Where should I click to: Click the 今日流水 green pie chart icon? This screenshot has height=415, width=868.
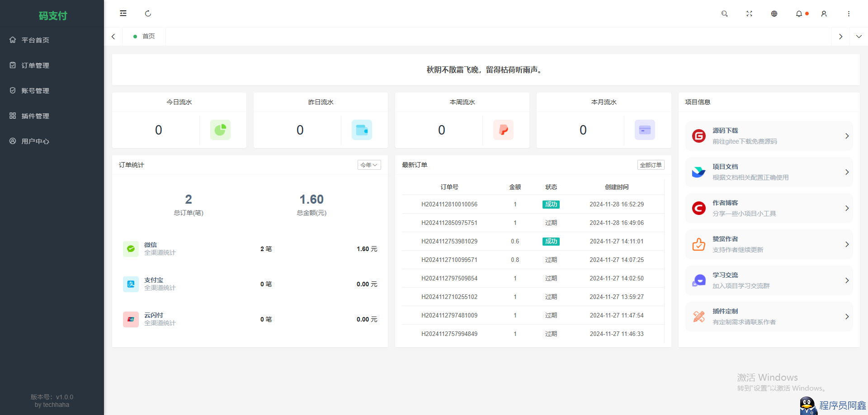(220, 130)
